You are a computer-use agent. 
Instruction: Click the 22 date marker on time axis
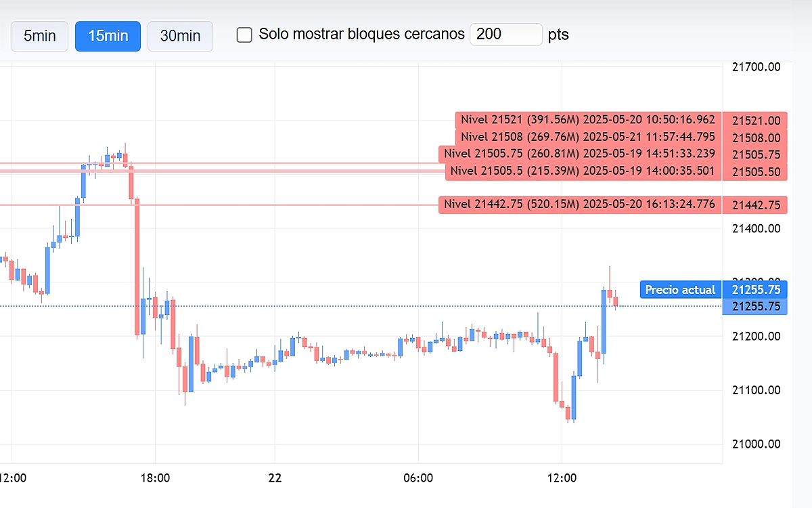[274, 478]
